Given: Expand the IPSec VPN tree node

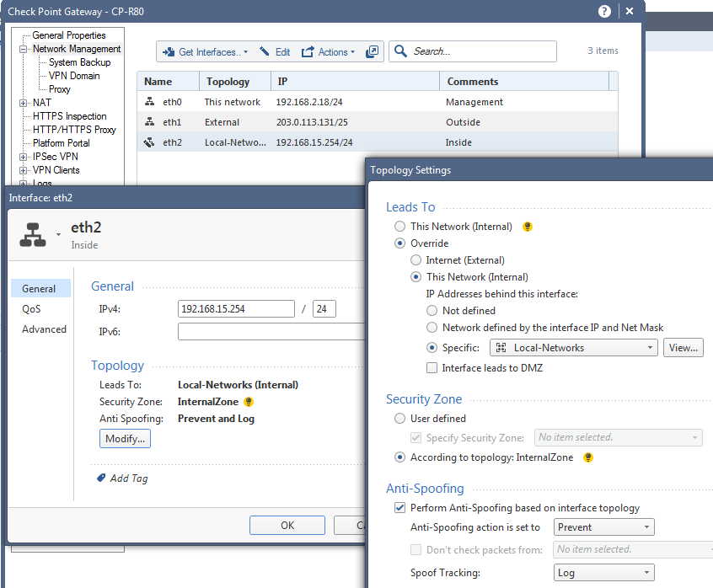Looking at the screenshot, I should pos(24,158).
